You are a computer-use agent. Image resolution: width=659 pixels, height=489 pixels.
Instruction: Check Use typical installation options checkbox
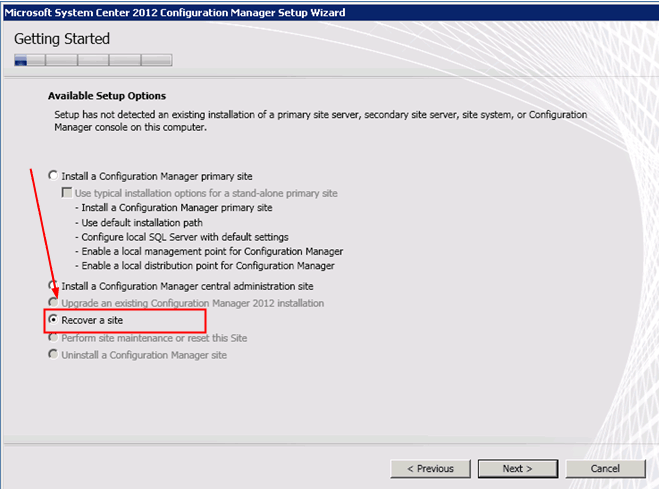tap(66, 193)
